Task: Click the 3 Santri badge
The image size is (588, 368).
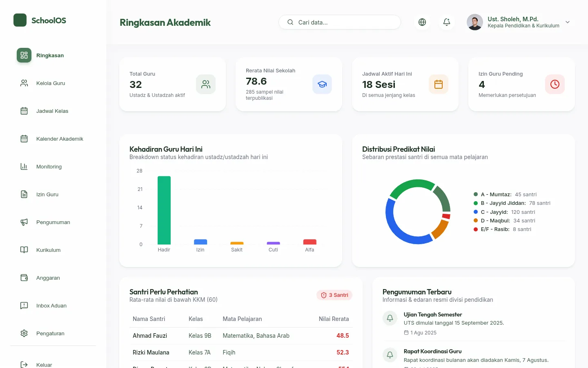Action: [x=334, y=295]
